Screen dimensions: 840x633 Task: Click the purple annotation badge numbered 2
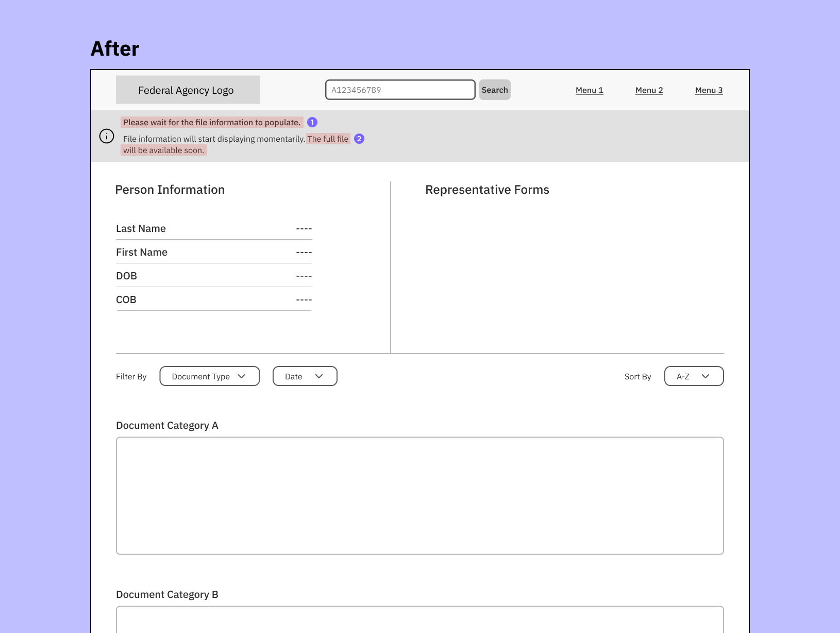tap(359, 139)
